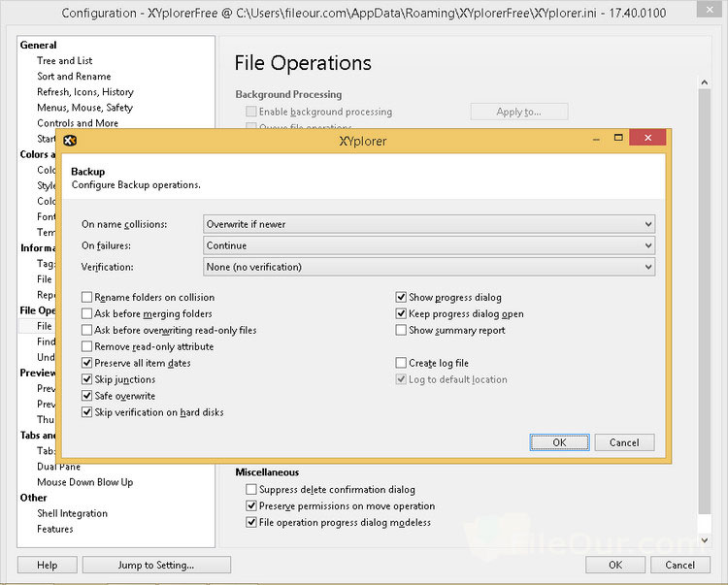The image size is (728, 585).
Task: Enable Suppress delete confirmation dialog
Action: pos(251,489)
